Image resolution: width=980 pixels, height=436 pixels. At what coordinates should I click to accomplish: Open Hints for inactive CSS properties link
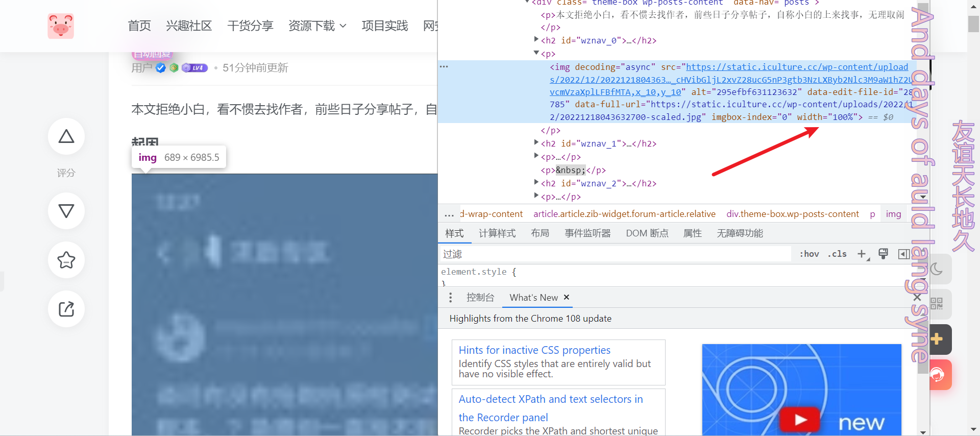[534, 350]
